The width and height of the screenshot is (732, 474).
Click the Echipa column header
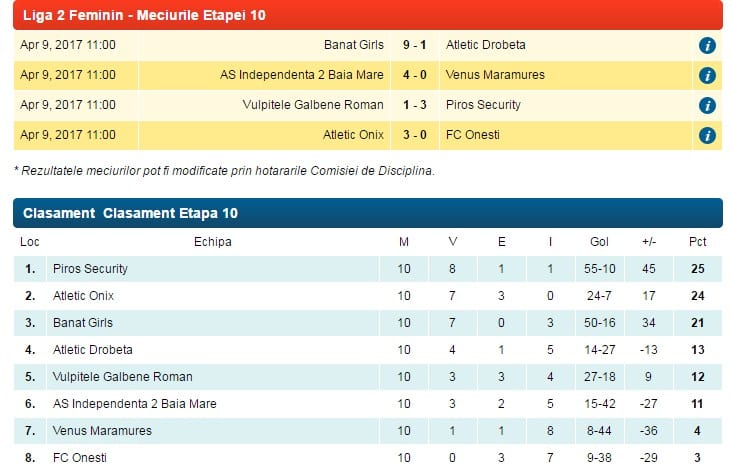click(x=212, y=241)
